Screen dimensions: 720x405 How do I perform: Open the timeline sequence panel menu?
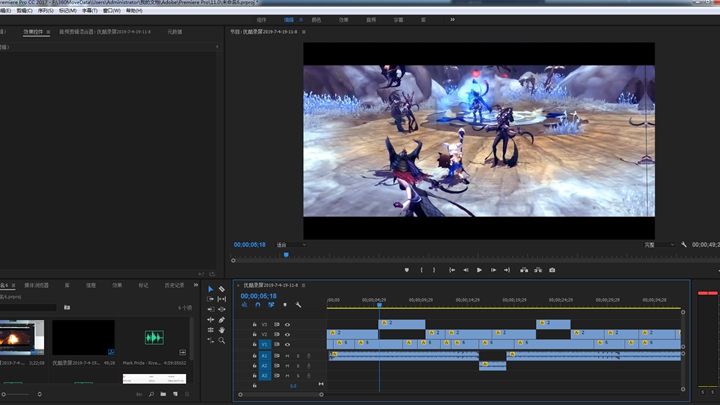304,286
